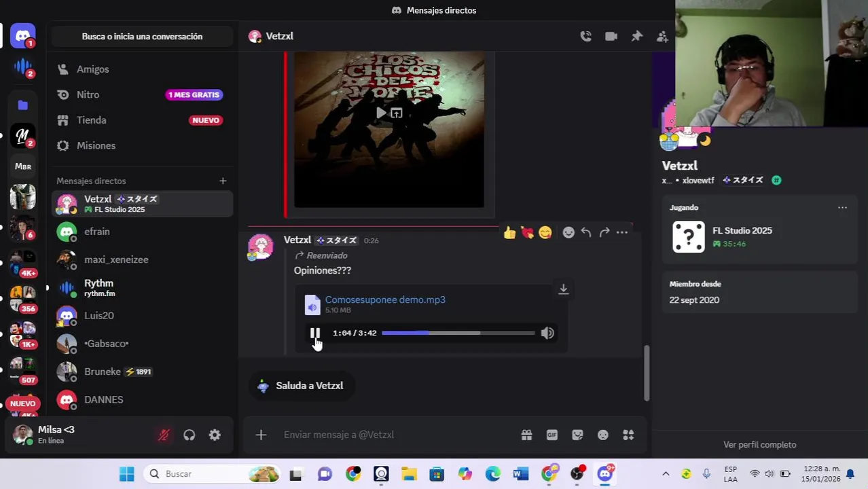
Task: Reply to Vetzxl's message
Action: (586, 233)
